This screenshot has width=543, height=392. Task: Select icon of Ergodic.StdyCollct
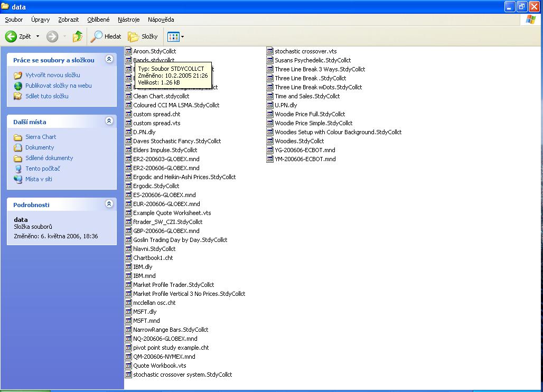click(128, 186)
